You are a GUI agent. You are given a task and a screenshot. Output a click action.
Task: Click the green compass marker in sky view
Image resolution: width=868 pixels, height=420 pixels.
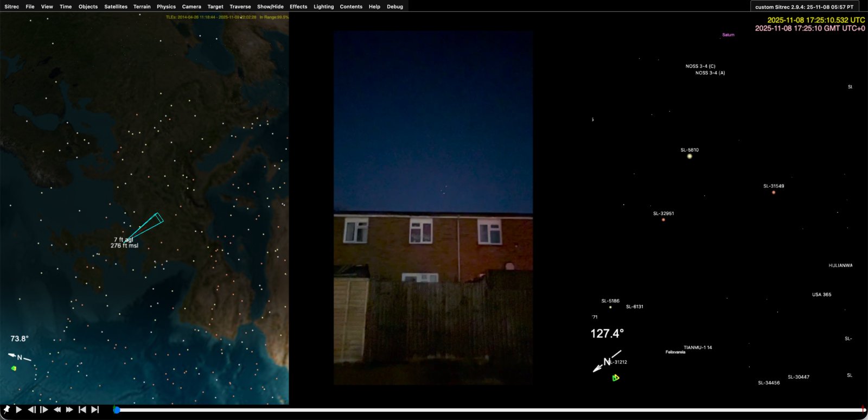click(x=616, y=378)
